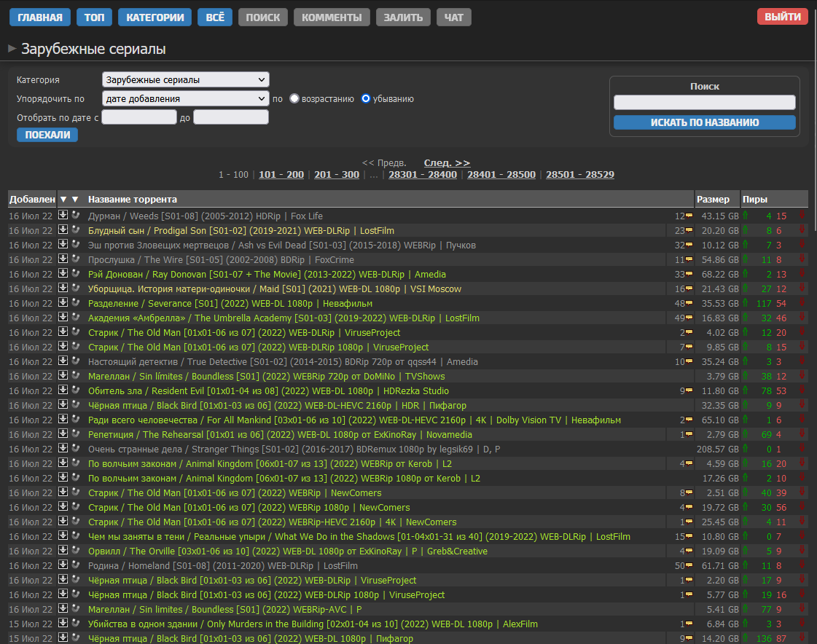The image size is (817, 644).
Task: Select the возрастанию radio button
Action: [x=294, y=98]
